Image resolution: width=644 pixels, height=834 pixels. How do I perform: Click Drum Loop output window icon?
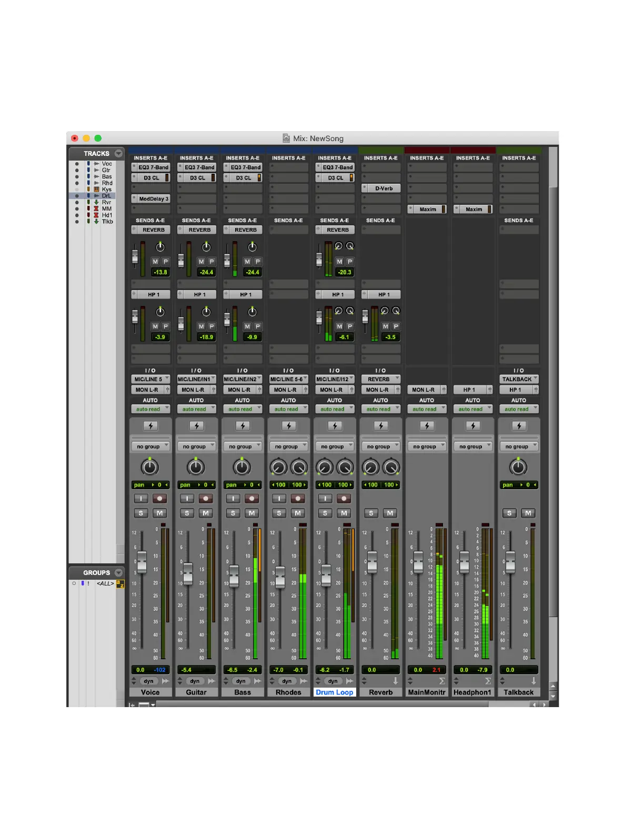[350, 681]
